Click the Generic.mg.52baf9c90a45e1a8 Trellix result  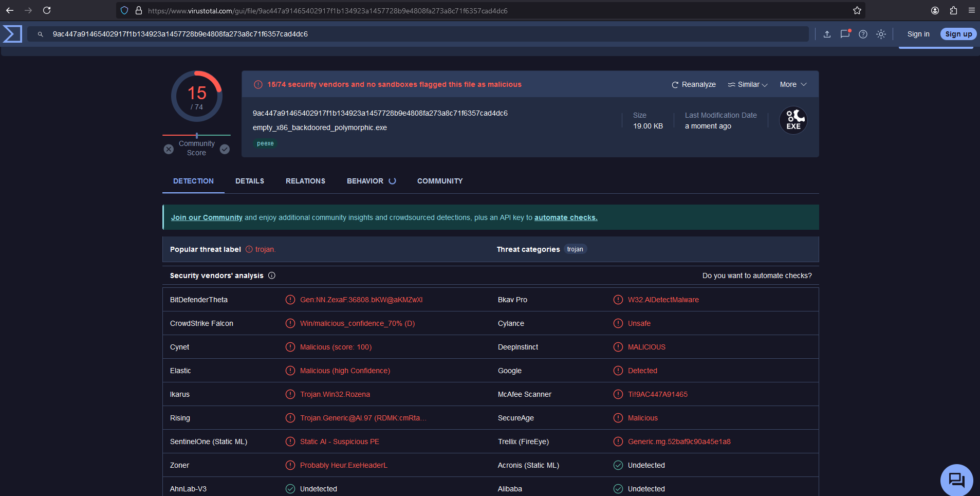[679, 442]
